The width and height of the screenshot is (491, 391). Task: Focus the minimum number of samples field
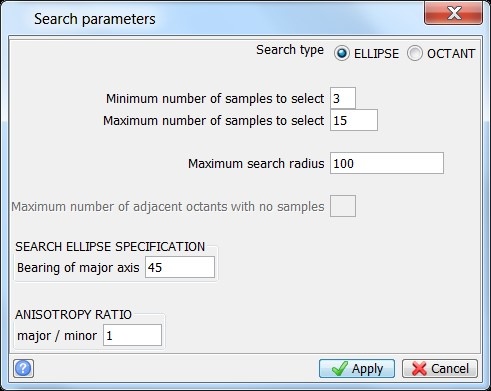(343, 98)
